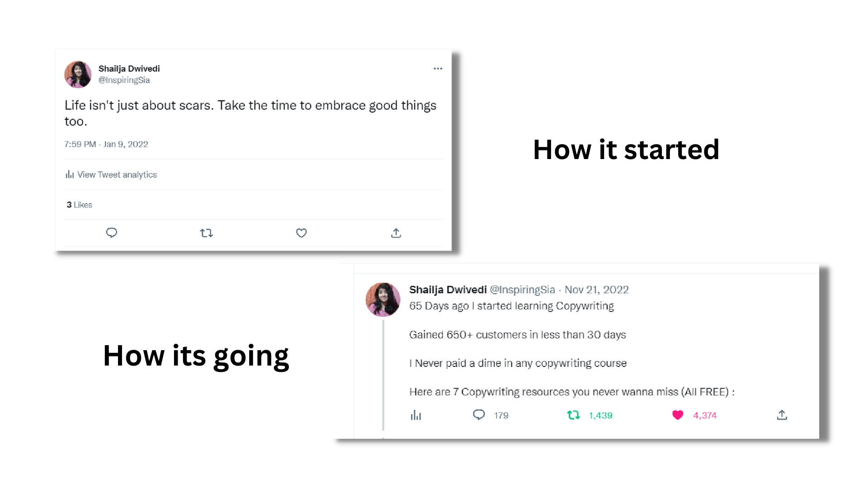The image size is (868, 488).
Task: Click the 7:59 PM Jan 9, 2022 timestamp
Action: click(106, 144)
